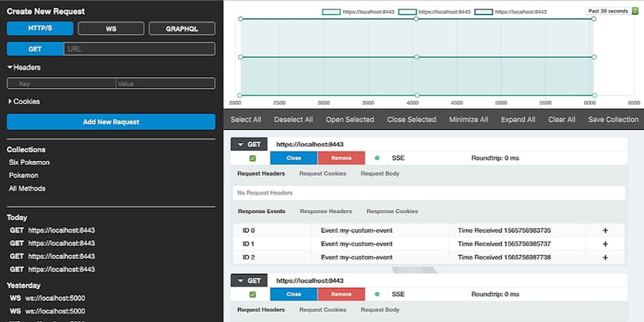Click Expand All in the toolbar

click(x=518, y=120)
